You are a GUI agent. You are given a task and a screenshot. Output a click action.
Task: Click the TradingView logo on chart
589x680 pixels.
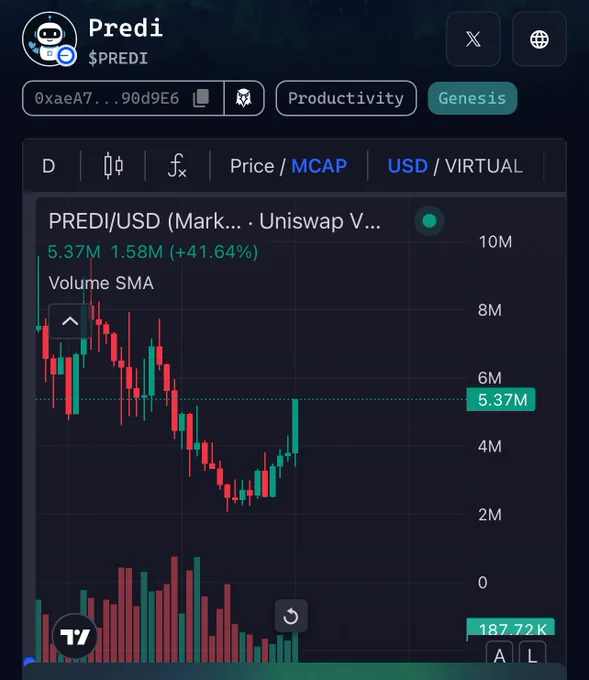coord(75,636)
